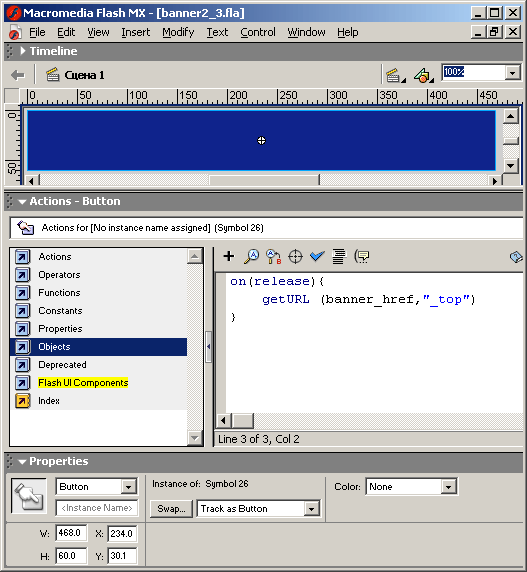
Task: Click the Swap... button
Action: click(x=171, y=509)
